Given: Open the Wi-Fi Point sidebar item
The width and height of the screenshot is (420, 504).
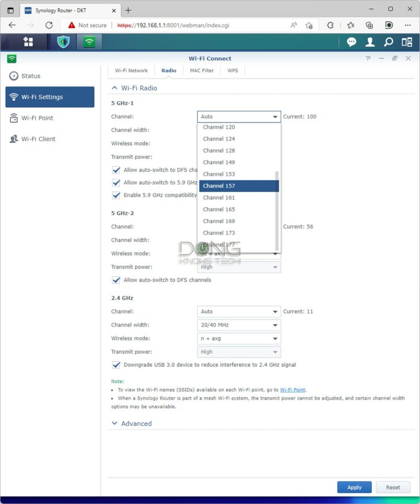Looking at the screenshot, I should [37, 118].
